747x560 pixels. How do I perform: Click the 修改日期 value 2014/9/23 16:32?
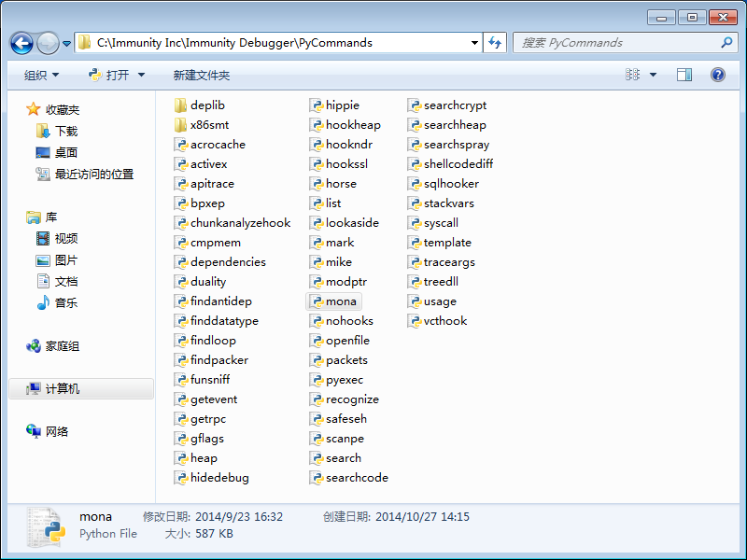[x=239, y=517]
